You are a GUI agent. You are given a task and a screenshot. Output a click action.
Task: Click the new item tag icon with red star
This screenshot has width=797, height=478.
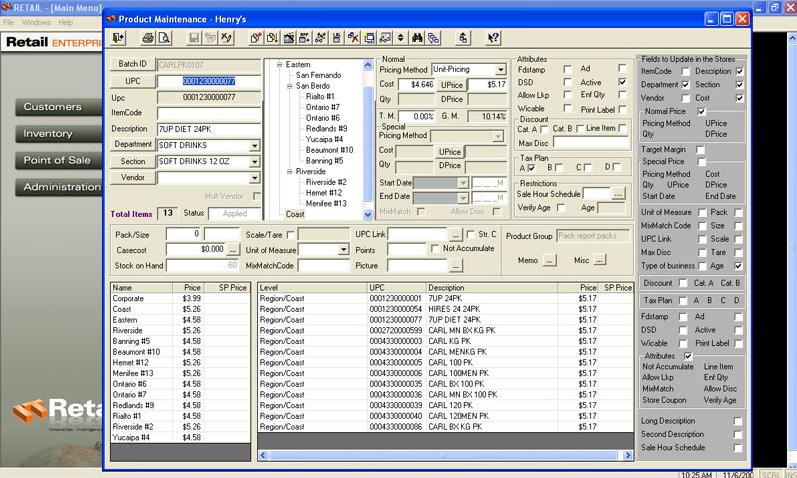pyautogui.click(x=256, y=38)
